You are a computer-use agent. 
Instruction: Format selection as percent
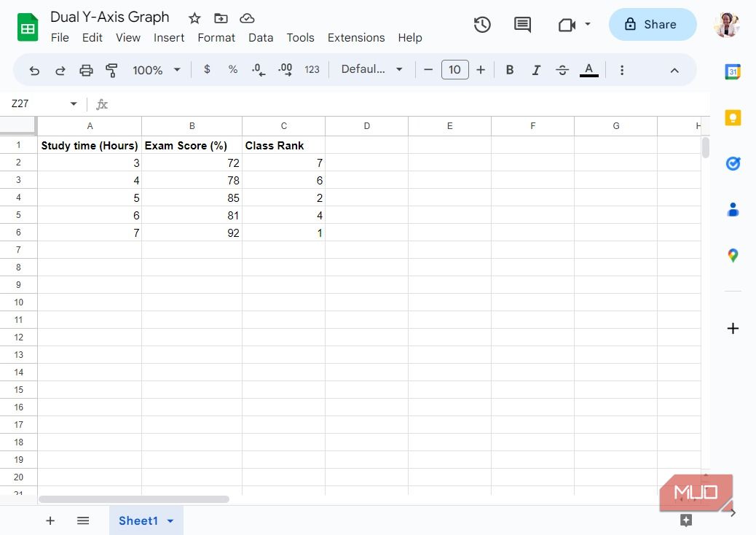232,70
